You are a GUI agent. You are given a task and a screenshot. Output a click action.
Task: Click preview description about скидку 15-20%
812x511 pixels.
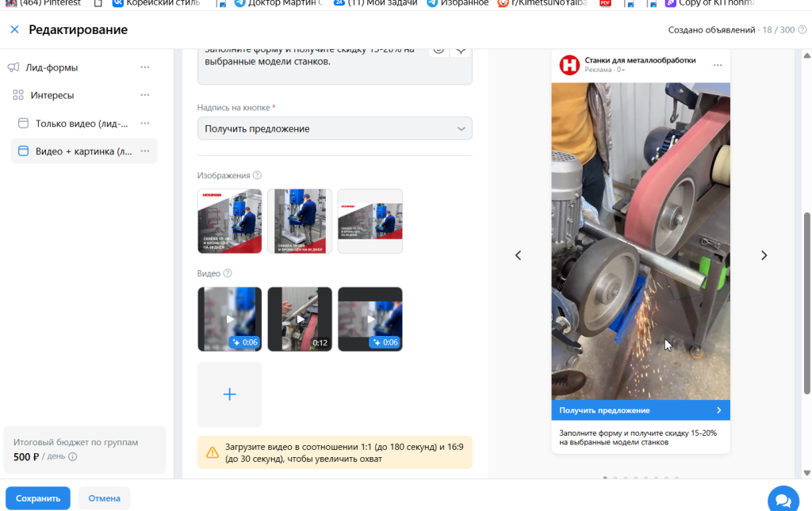coord(638,437)
